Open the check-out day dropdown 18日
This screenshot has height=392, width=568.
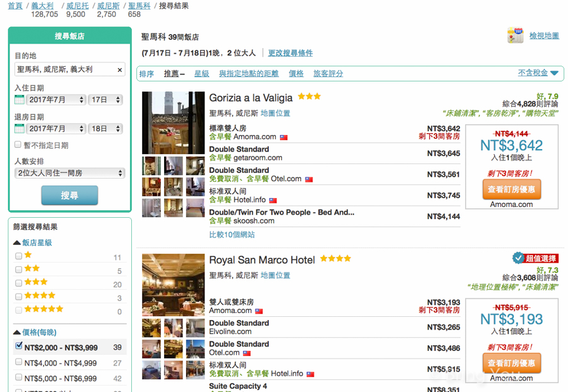tap(105, 129)
